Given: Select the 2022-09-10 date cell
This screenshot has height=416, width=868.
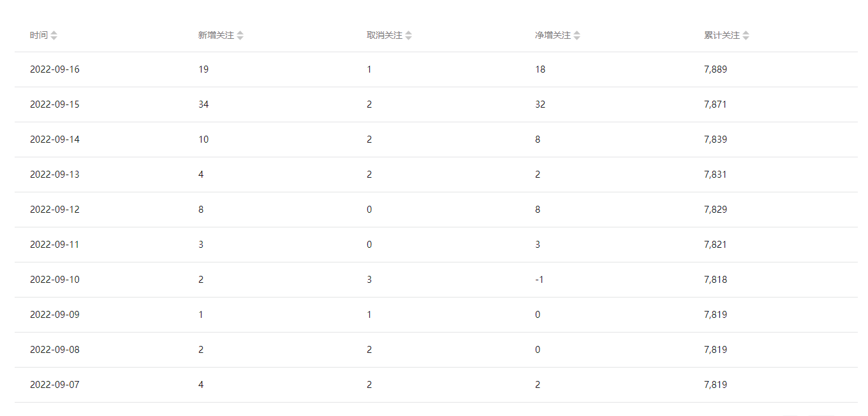Looking at the screenshot, I should [55, 280].
